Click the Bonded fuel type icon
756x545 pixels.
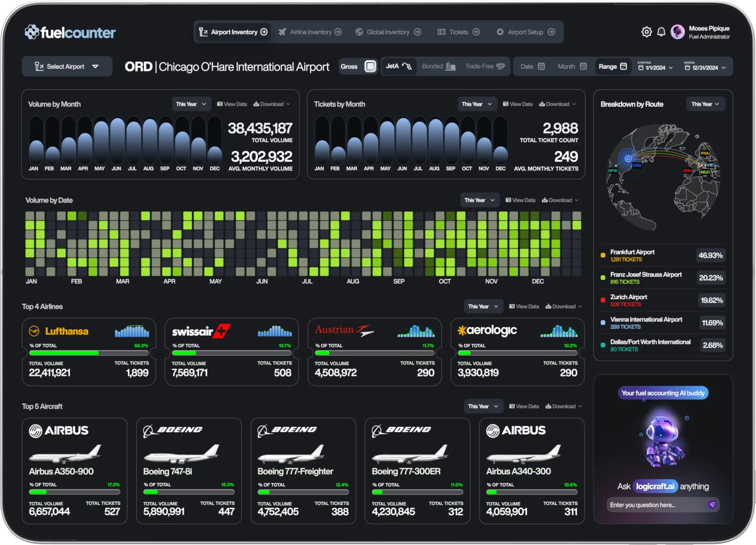451,66
